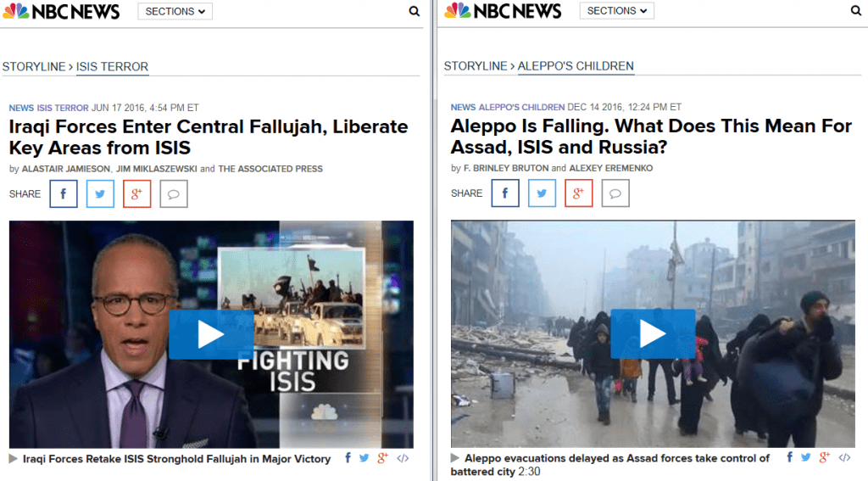This screenshot has width=868, height=481.
Task: Open comments on the Aleppo article
Action: click(615, 193)
